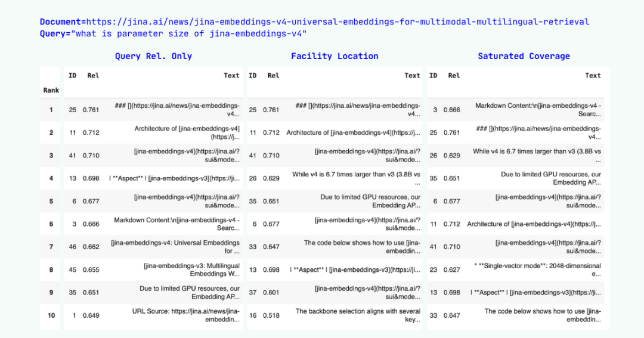The image size is (644, 338).
Task: Click rank number 4 cell
Action: tap(51, 178)
